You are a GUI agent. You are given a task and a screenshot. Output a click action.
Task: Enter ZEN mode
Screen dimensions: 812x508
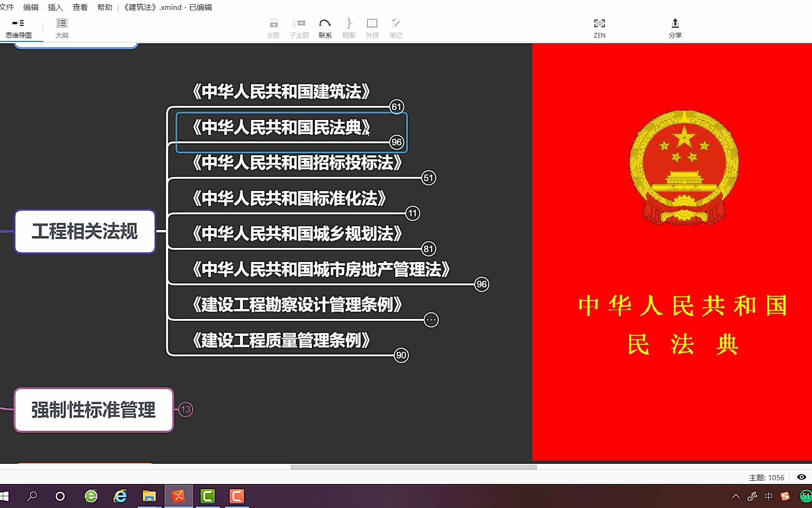click(600, 29)
